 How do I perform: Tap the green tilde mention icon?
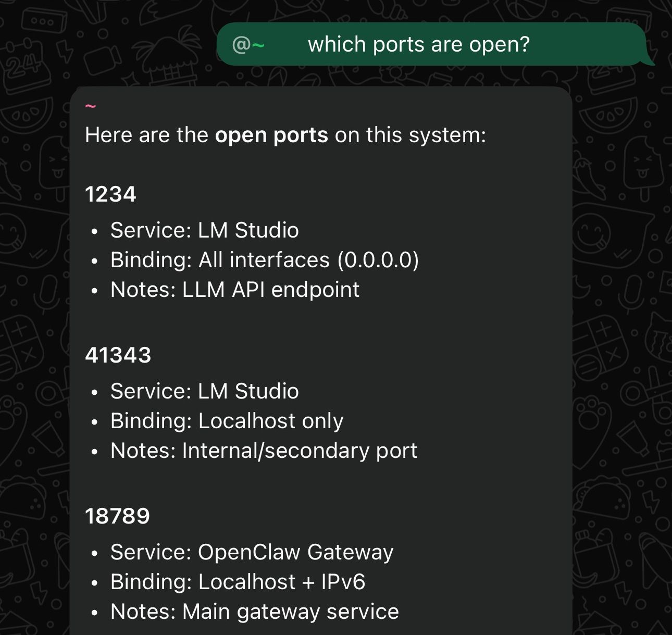(259, 45)
